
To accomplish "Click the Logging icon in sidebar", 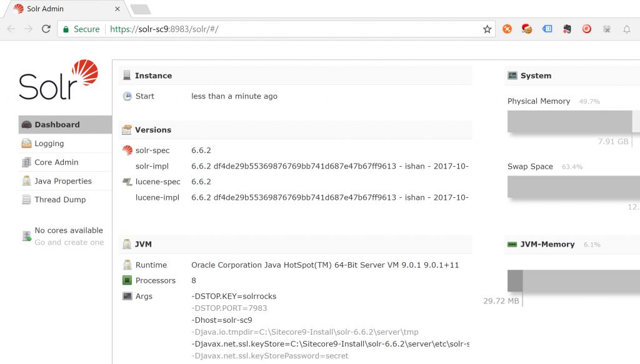I will tap(26, 144).
